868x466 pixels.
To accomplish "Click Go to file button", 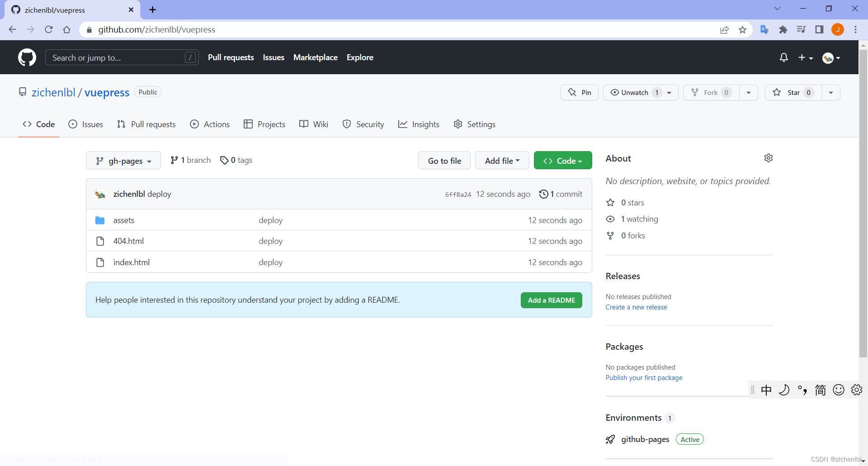I will [444, 161].
